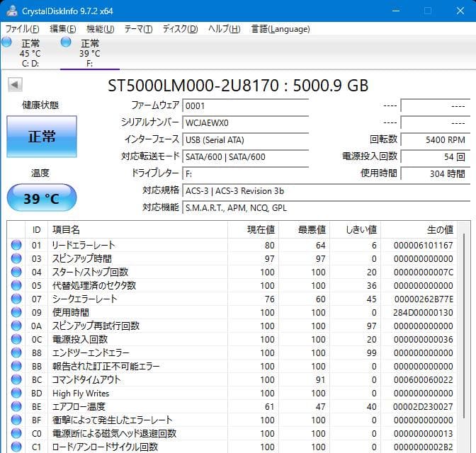The image size is (476, 453).
Task: Select the エアフロー温度 row name
Action: coord(79,406)
